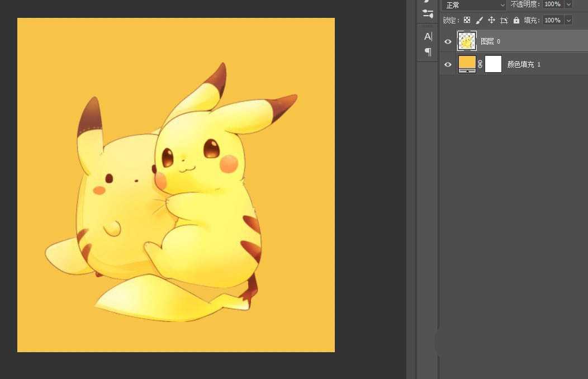The width and height of the screenshot is (588, 379).
Task: Click prevent artboard auto-nesting lock icon
Action: coord(504,20)
